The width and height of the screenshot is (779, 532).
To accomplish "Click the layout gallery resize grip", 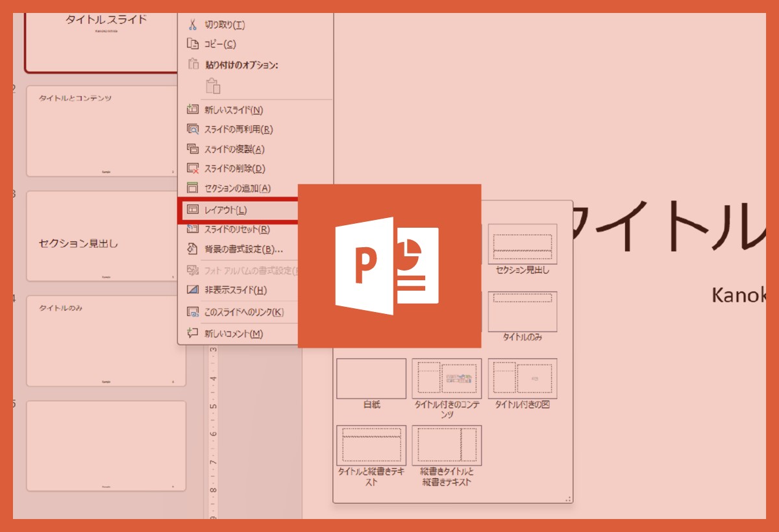I will pos(568,498).
